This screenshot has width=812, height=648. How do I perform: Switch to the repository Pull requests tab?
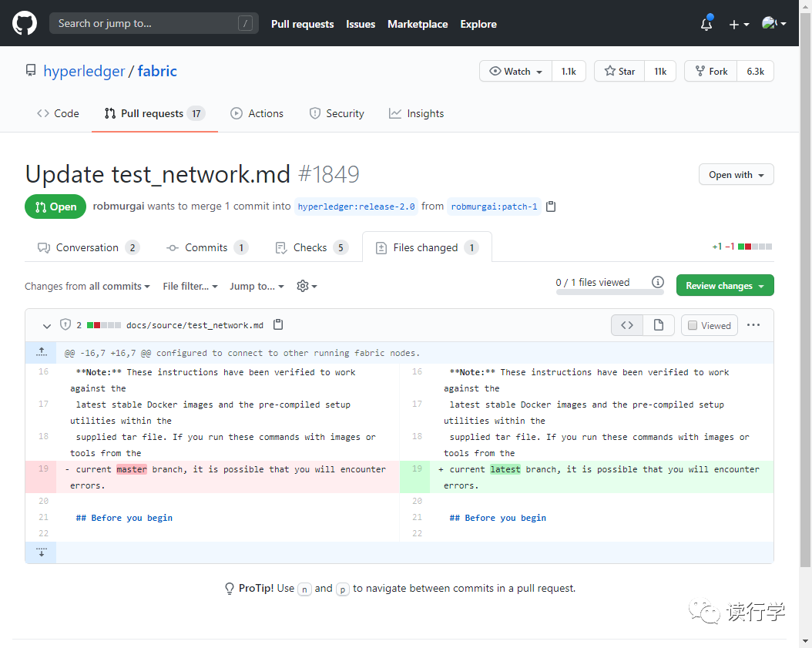pos(154,113)
